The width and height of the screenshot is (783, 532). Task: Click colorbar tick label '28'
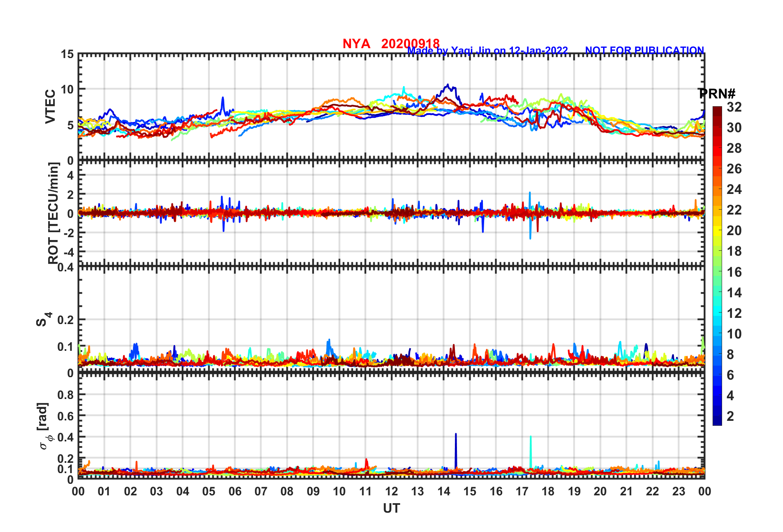click(x=734, y=148)
